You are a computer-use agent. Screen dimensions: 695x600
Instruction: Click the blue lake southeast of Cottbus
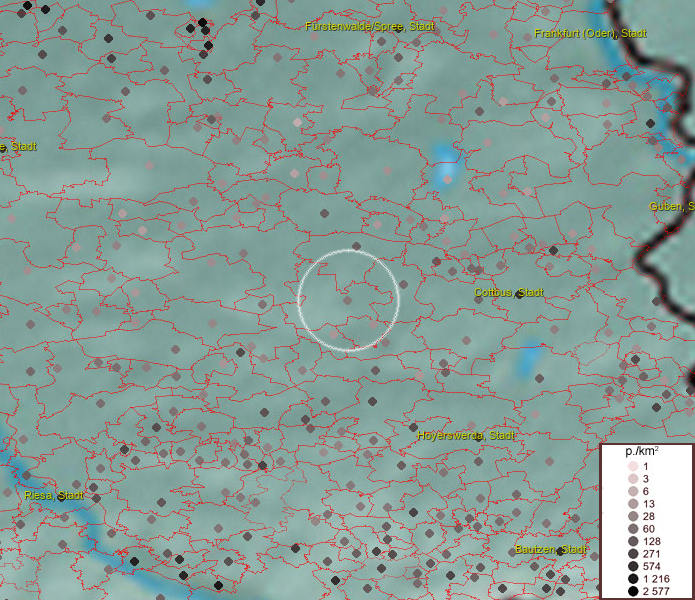(x=530, y=355)
